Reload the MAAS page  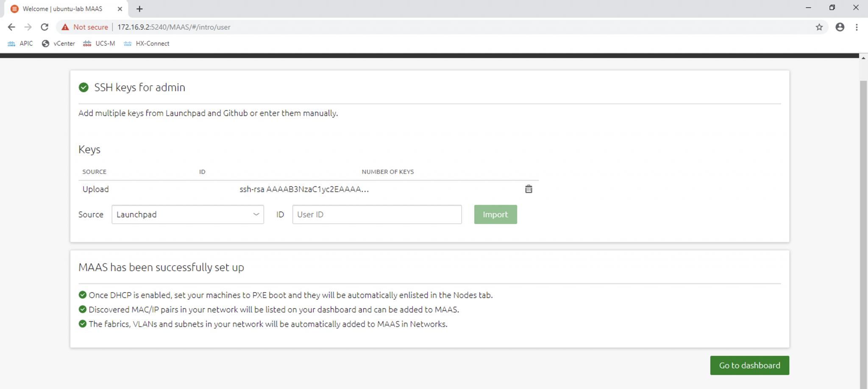click(x=45, y=27)
